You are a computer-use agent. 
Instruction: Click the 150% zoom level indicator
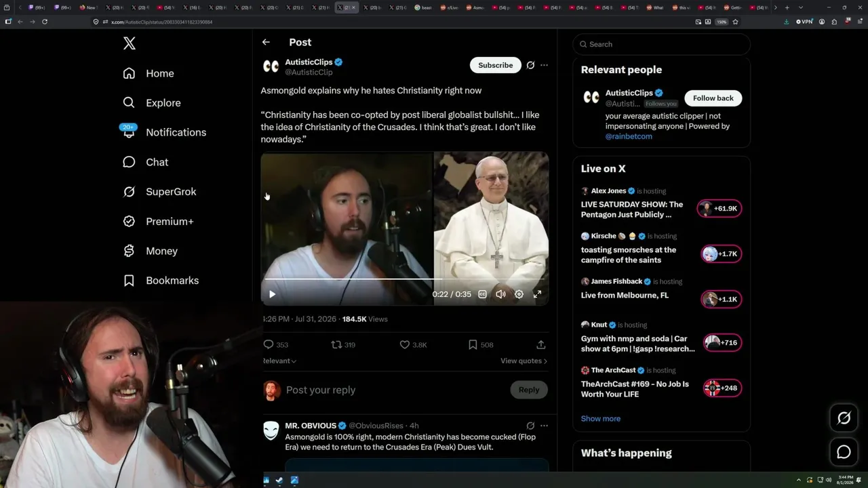coord(722,22)
